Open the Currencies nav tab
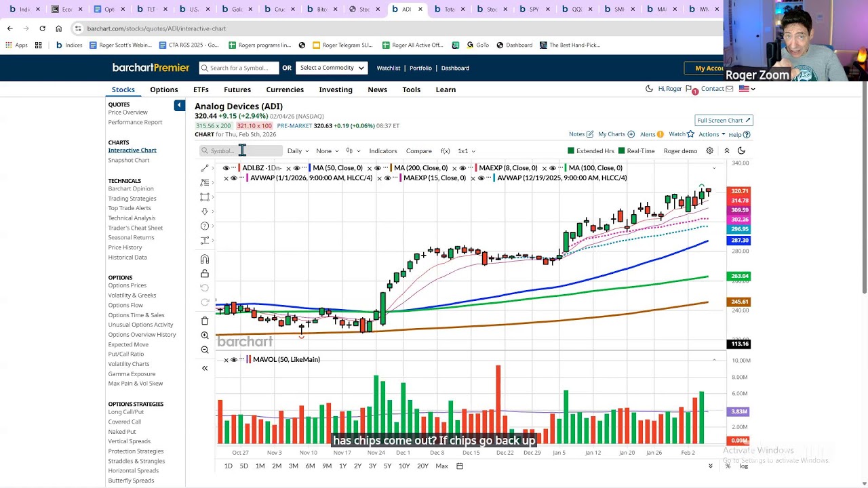This screenshot has height=488, width=868. click(285, 89)
